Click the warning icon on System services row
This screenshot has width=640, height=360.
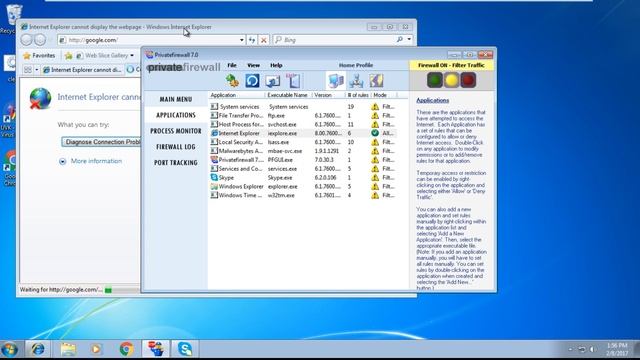click(x=375, y=107)
